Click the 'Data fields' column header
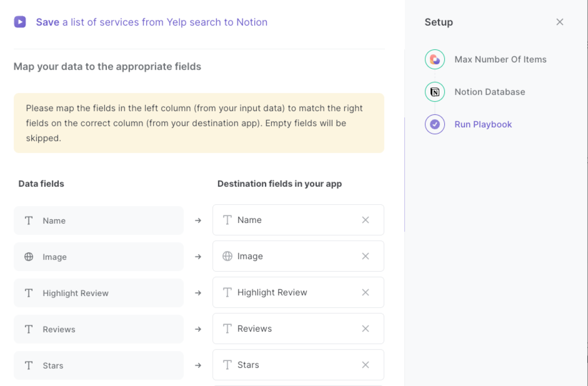The width and height of the screenshot is (588, 386). click(x=41, y=184)
